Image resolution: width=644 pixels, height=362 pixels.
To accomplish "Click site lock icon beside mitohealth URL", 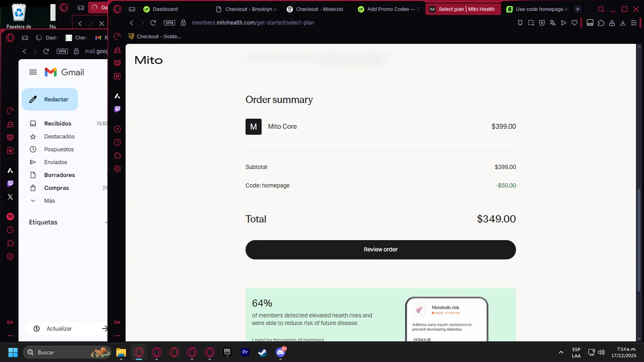I will pyautogui.click(x=183, y=23).
